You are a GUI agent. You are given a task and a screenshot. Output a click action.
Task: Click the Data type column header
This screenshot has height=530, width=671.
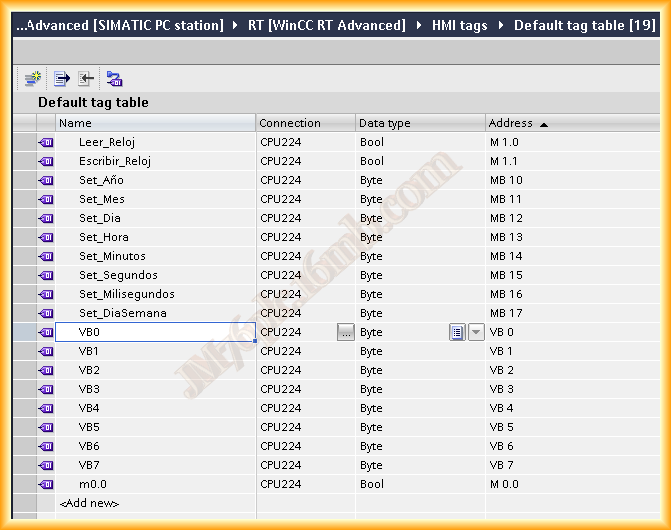(420, 123)
